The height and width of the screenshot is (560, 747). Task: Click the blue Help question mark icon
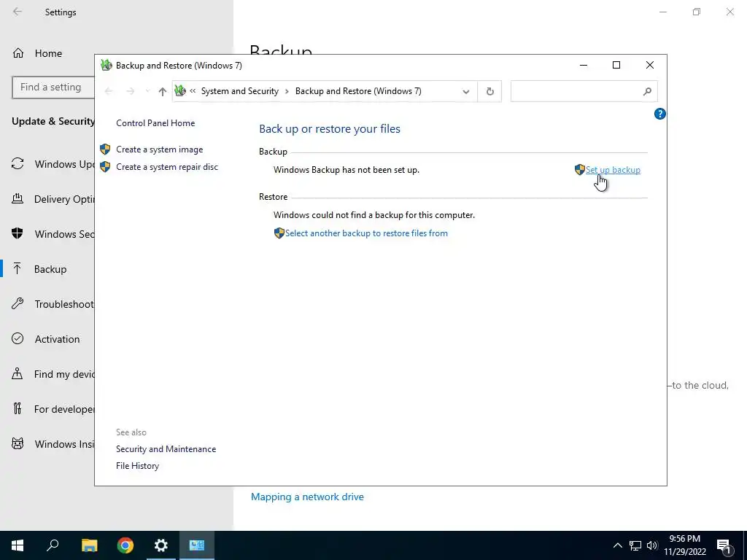click(659, 114)
